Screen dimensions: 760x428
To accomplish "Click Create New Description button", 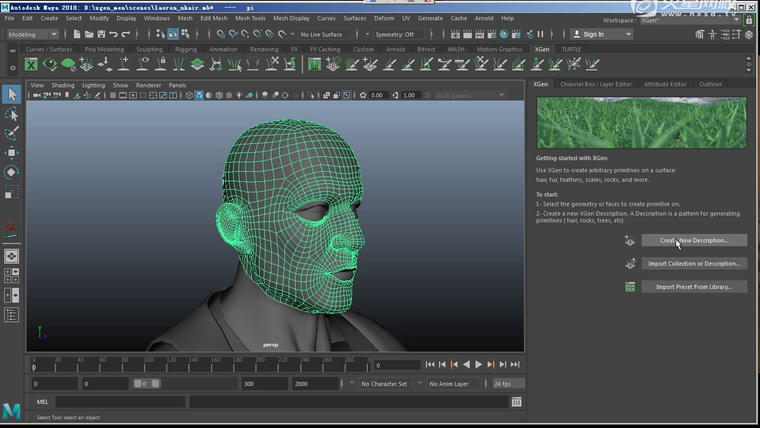I will tap(693, 240).
